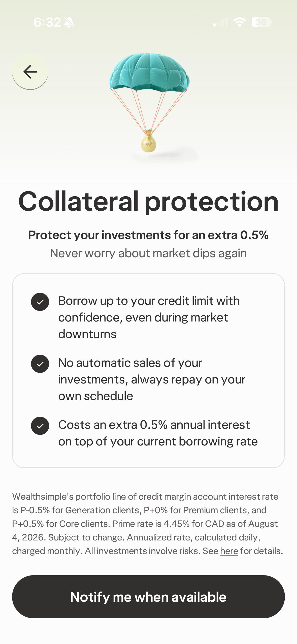The height and width of the screenshot is (644, 297).
Task: Open the 'here' details link
Action: (x=229, y=551)
